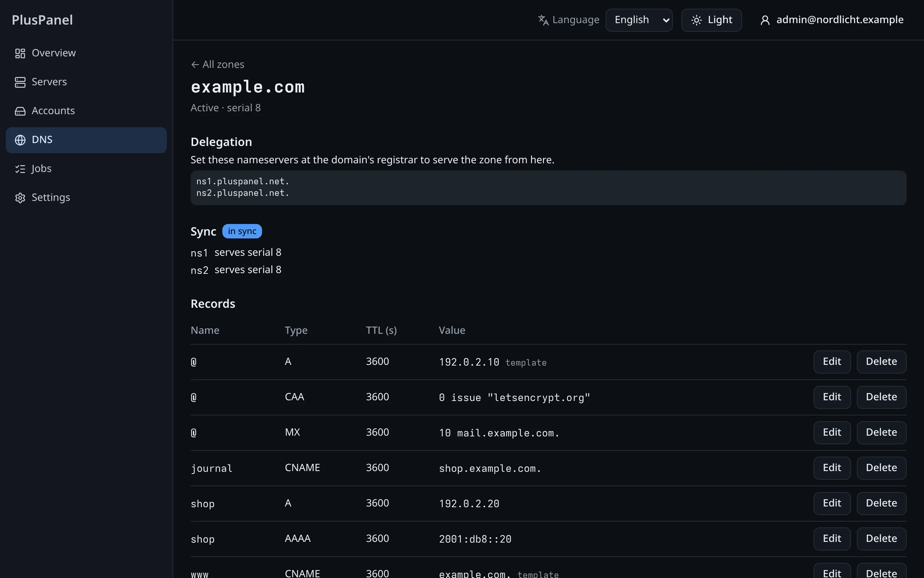This screenshot has height=578, width=924.
Task: Click the back arrow beside All zones
Action: 195,65
